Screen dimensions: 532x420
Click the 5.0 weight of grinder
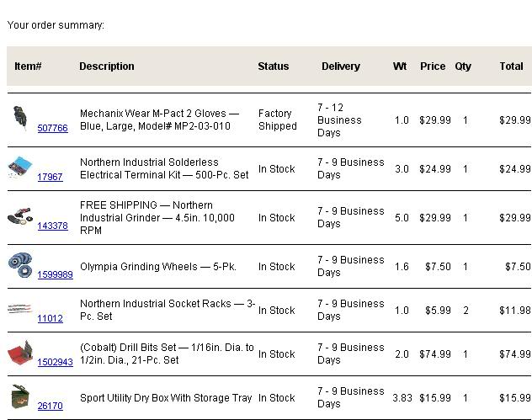402,218
